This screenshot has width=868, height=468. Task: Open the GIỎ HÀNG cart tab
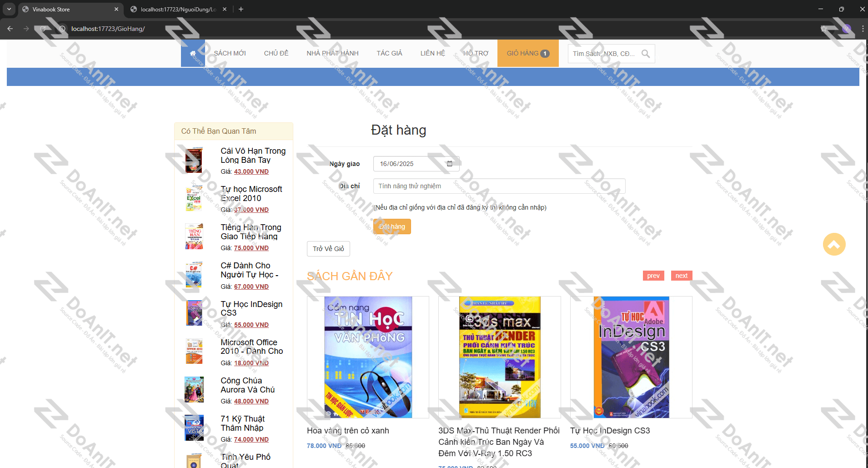point(528,53)
